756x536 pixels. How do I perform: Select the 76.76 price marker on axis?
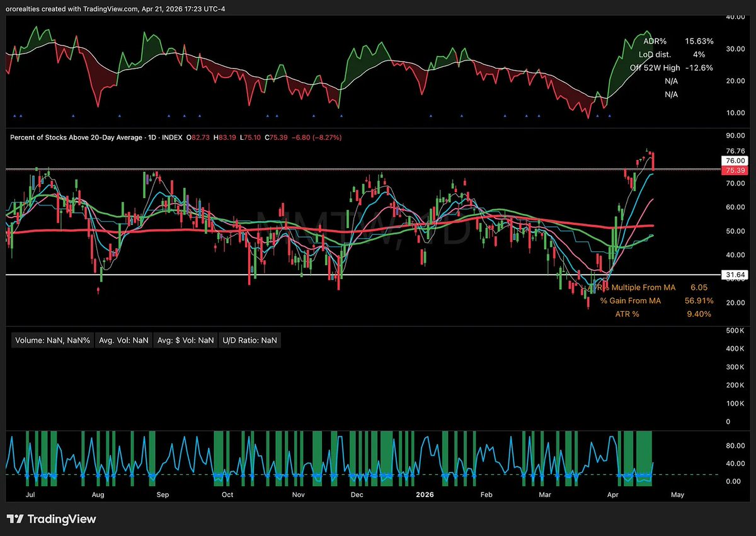click(x=736, y=151)
